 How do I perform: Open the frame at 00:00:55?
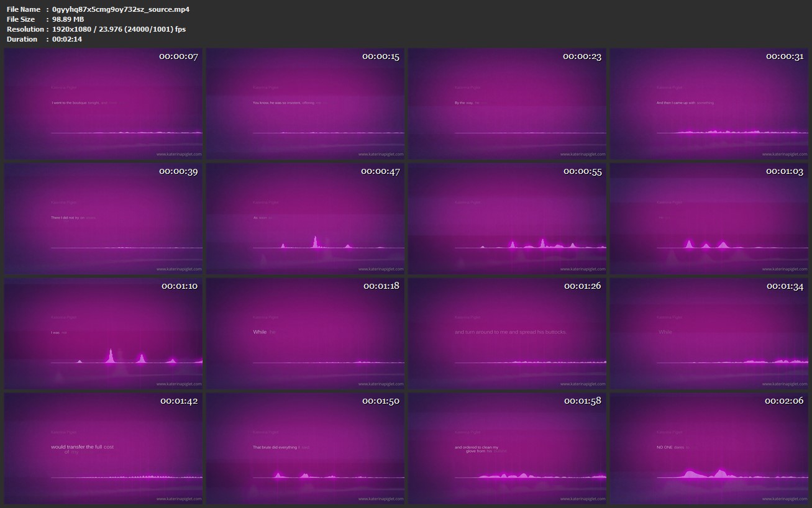point(507,219)
